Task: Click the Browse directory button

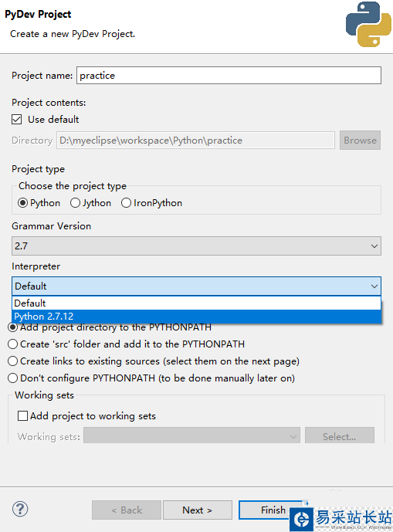Action: [x=360, y=140]
